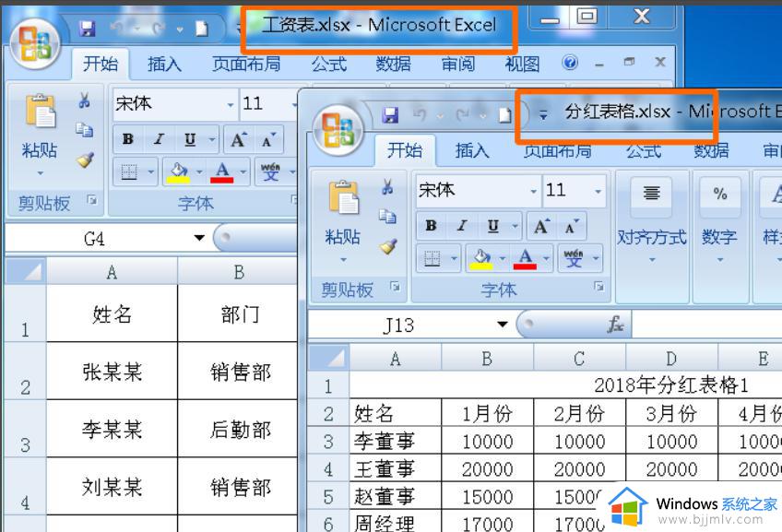Screen dimensions: 782x532
Task: Open clipboard dialog launcher in 分红表格.xlsx
Action: tap(396, 286)
